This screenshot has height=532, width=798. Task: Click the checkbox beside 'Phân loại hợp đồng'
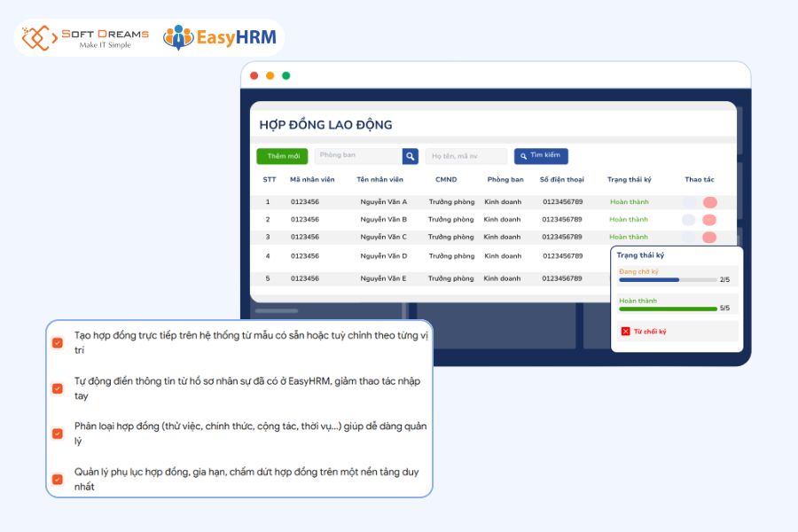pos(57,433)
